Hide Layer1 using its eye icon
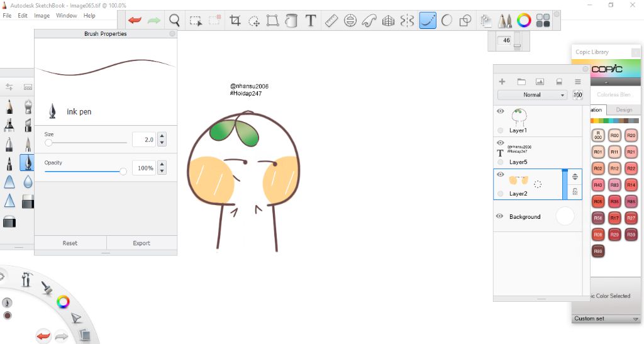644x344 pixels. pyautogui.click(x=501, y=111)
